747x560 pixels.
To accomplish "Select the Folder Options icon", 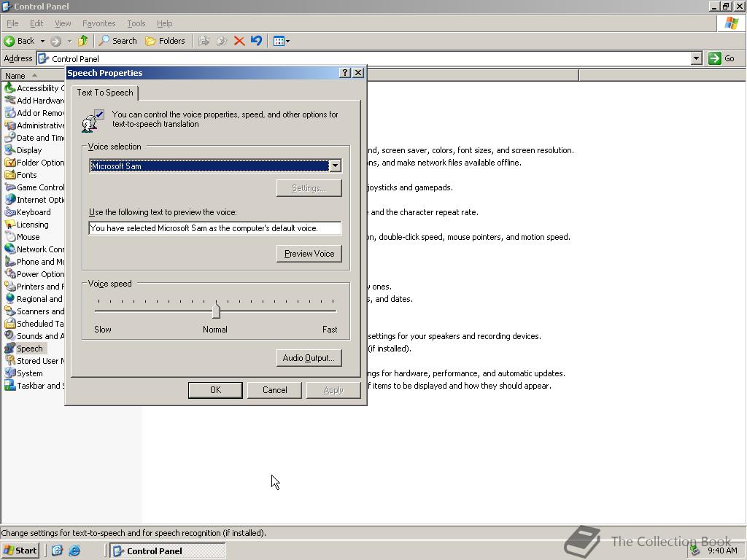I will click(9, 163).
